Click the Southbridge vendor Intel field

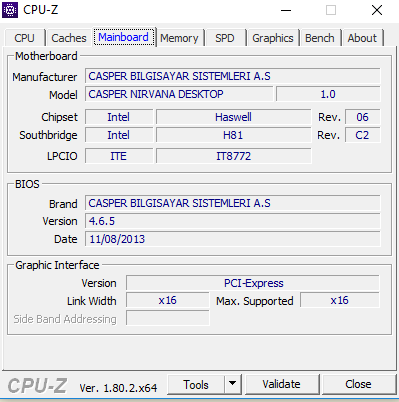(x=119, y=135)
